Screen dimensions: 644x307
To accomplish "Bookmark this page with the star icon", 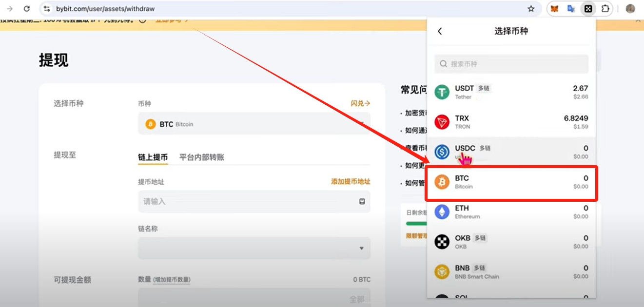I will tap(531, 9).
